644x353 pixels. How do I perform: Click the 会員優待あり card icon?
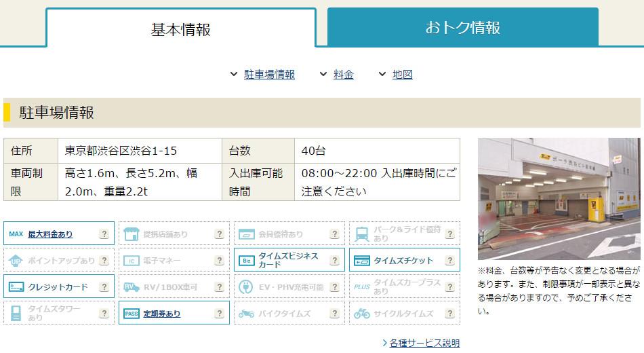pyautogui.click(x=247, y=234)
